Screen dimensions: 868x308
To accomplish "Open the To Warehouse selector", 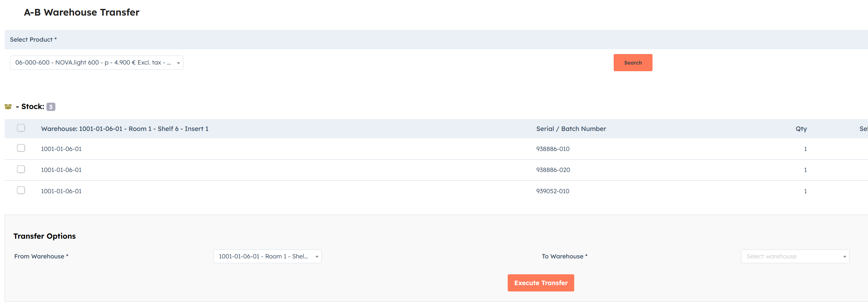I will [794, 257].
